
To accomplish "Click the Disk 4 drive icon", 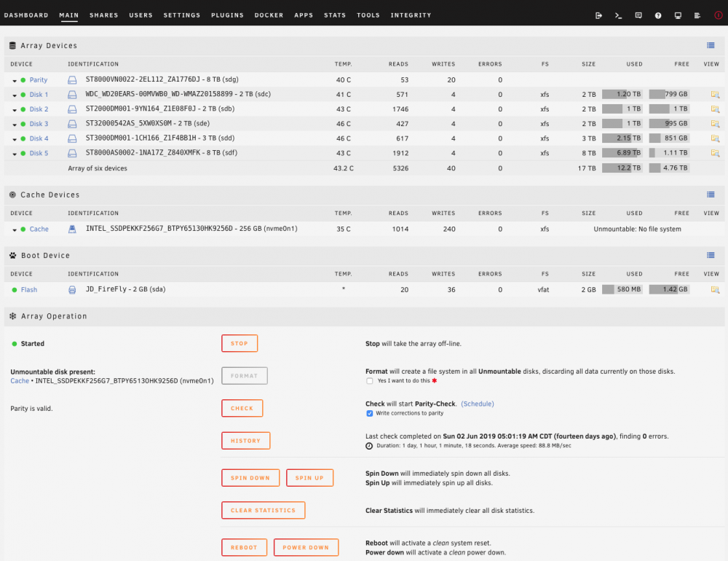I will tap(72, 138).
